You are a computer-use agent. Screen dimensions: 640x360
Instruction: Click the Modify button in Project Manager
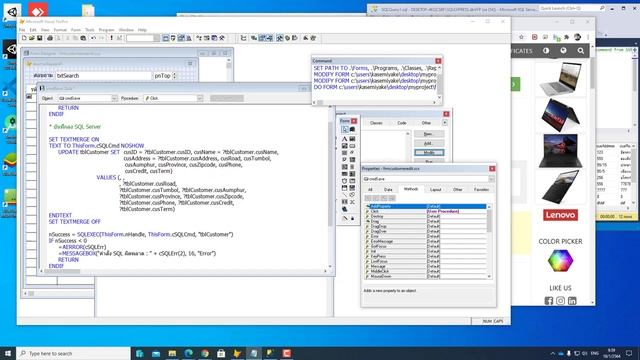tap(429, 153)
